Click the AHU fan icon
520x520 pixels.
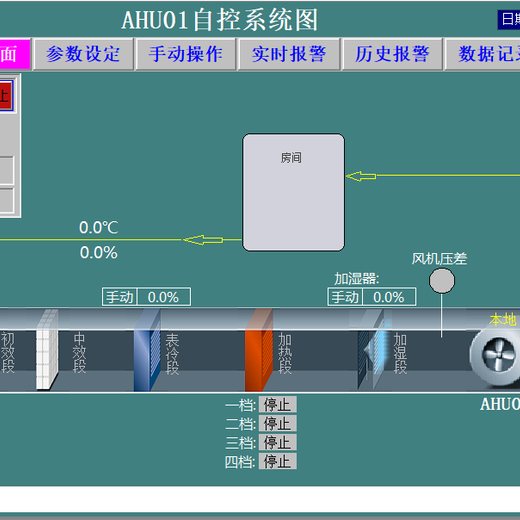pyautogui.click(x=496, y=356)
